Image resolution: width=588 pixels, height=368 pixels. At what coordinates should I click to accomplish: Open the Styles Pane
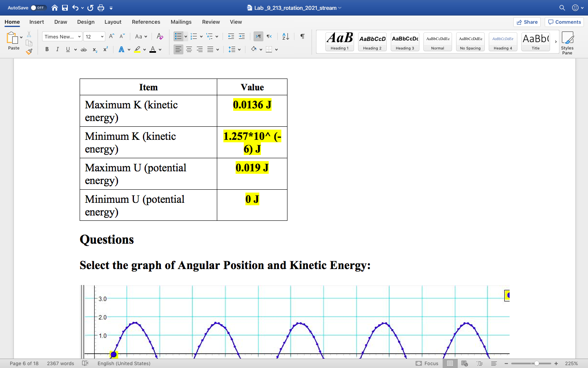[567, 43]
